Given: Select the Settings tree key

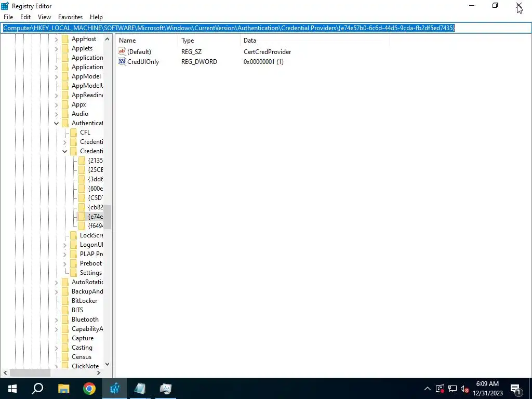Looking at the screenshot, I should pyautogui.click(x=90, y=273).
